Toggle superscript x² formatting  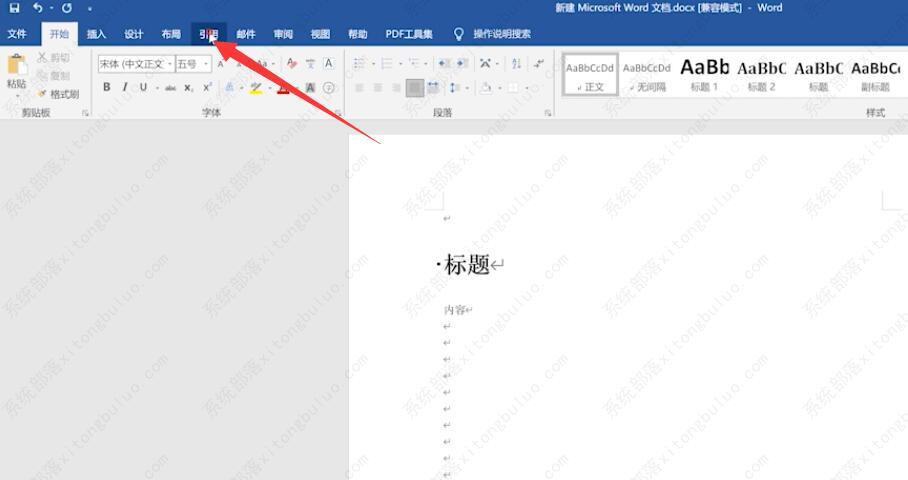[207, 88]
